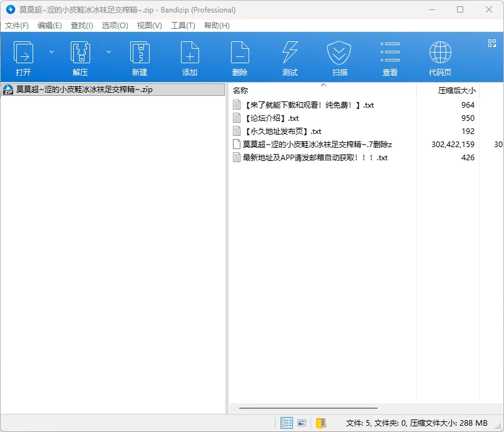Click the 扫描 (Scan) shield icon
Viewport: 504px width, 432px height.
(339, 53)
